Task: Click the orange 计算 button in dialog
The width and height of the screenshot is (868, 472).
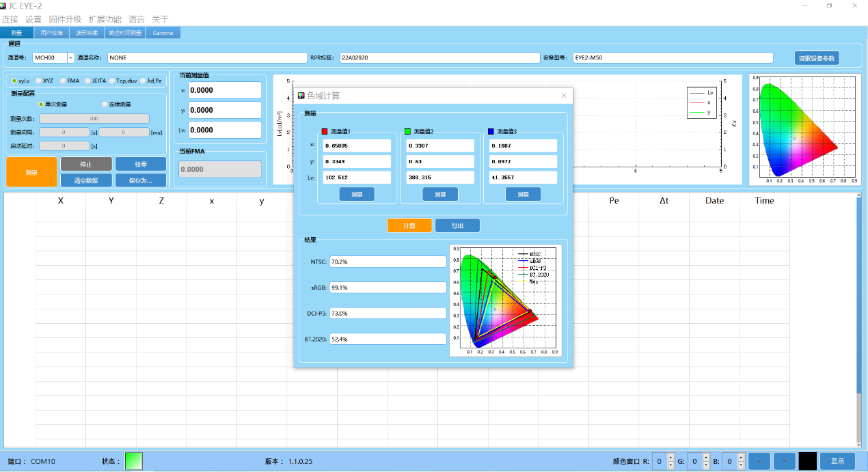Action: (x=409, y=225)
